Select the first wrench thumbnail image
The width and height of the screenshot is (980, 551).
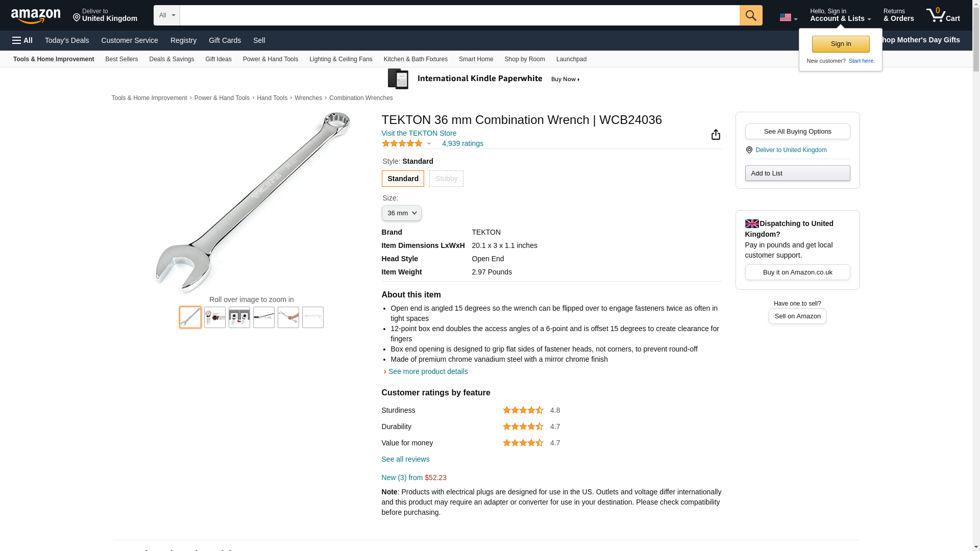point(190,317)
